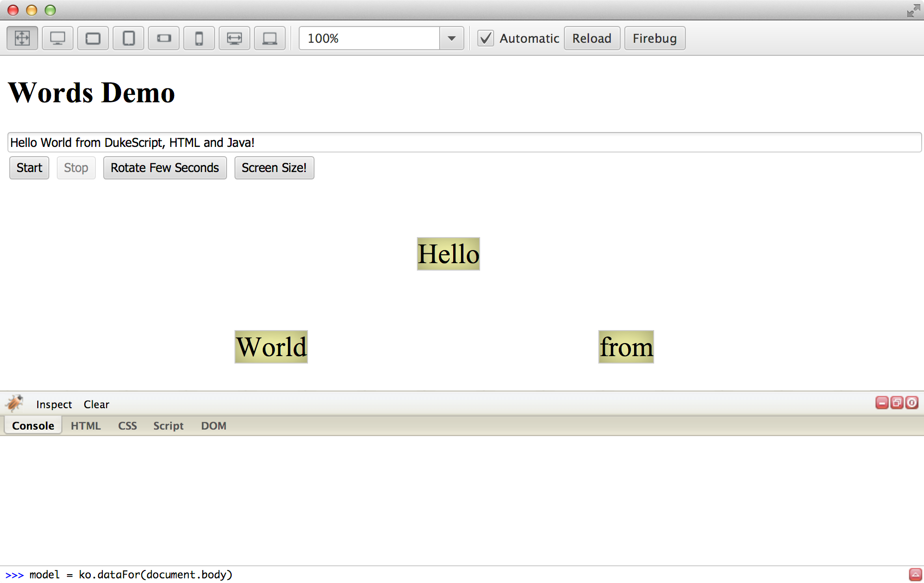Switch to the Console tab

33,426
